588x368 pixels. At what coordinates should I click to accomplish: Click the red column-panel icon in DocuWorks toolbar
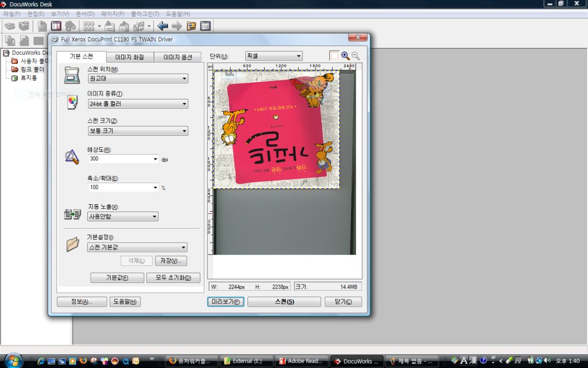(x=56, y=26)
